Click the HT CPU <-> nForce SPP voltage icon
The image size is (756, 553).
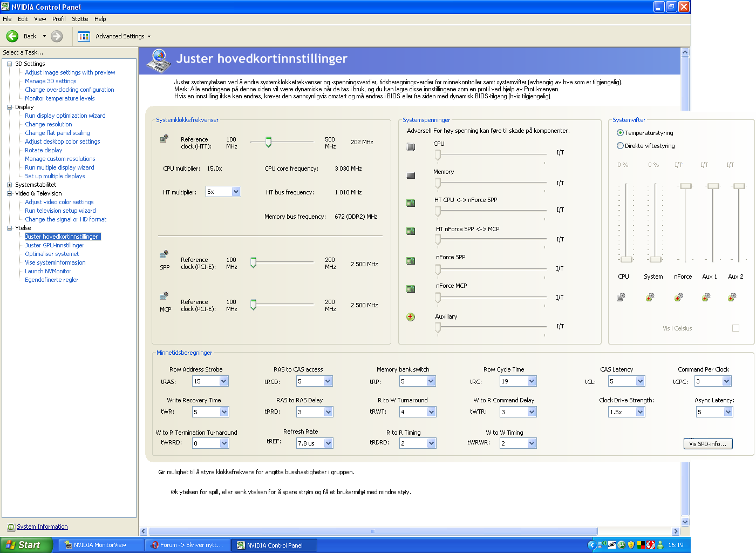(411, 203)
